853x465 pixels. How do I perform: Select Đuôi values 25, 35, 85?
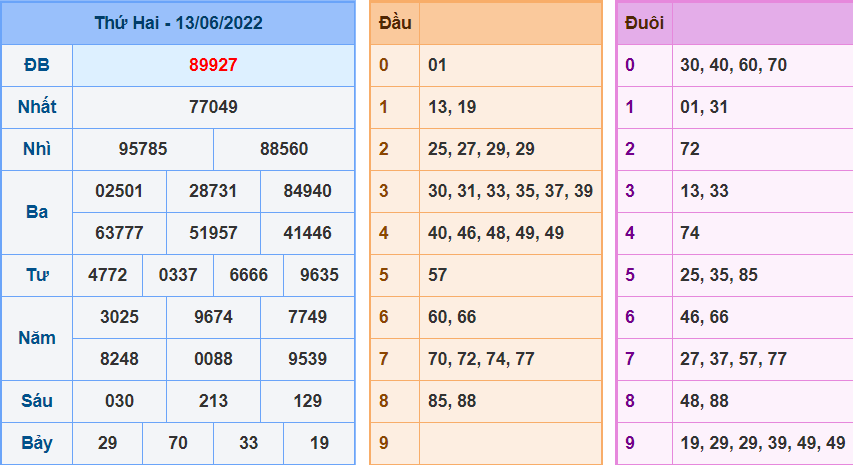click(719, 275)
